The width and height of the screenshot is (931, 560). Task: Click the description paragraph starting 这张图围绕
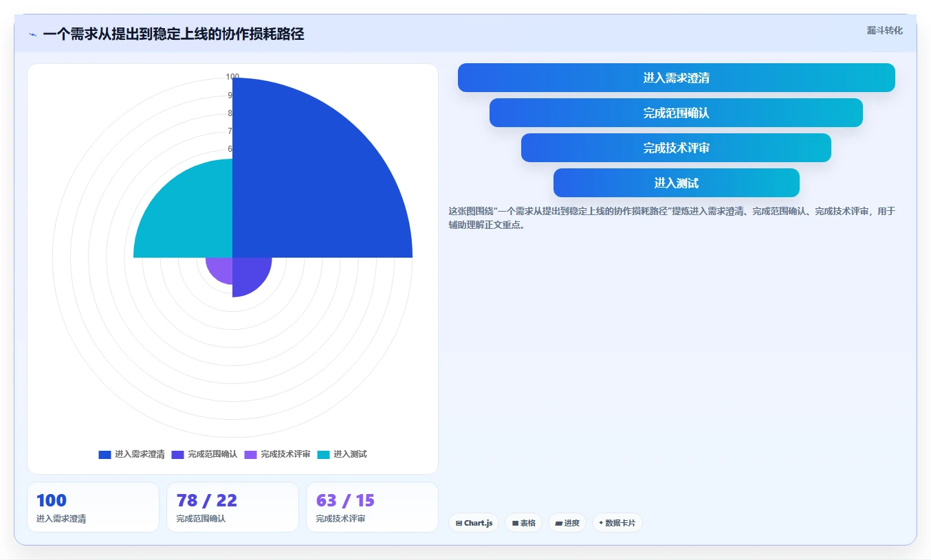[672, 218]
